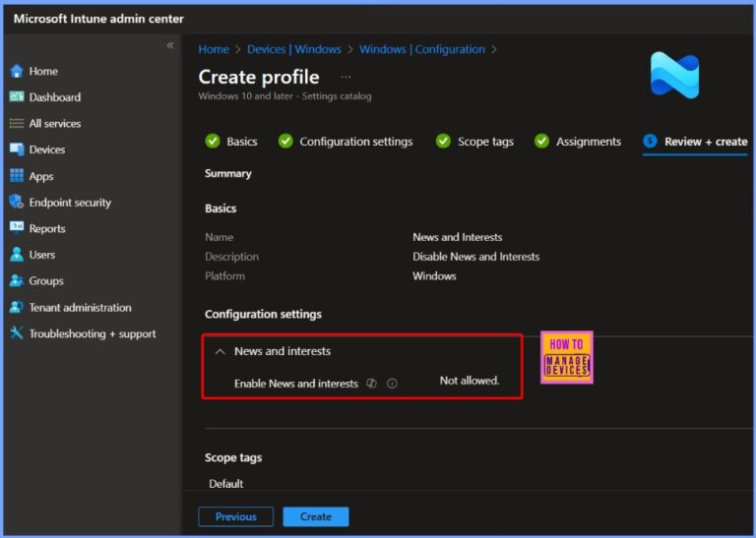Image resolution: width=756 pixels, height=538 pixels.
Task: Click blue step icon for Review + create
Action: click(650, 141)
